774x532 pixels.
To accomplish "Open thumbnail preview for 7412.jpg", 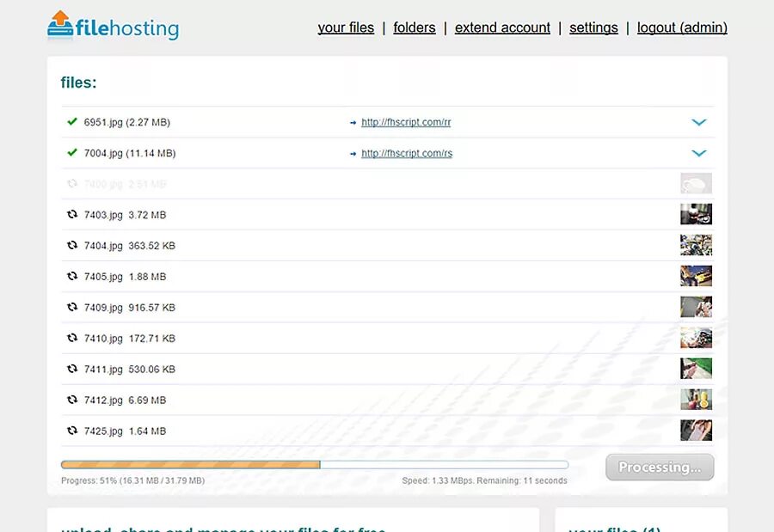I will [696, 400].
